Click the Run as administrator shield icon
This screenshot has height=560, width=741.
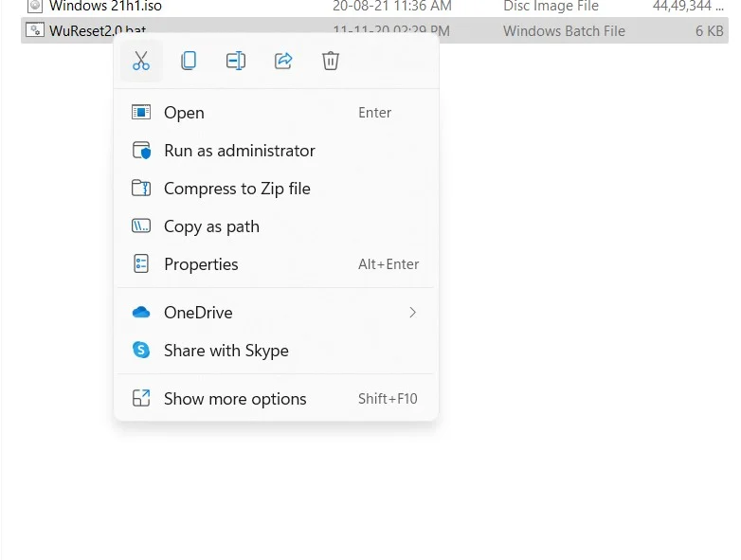141,151
